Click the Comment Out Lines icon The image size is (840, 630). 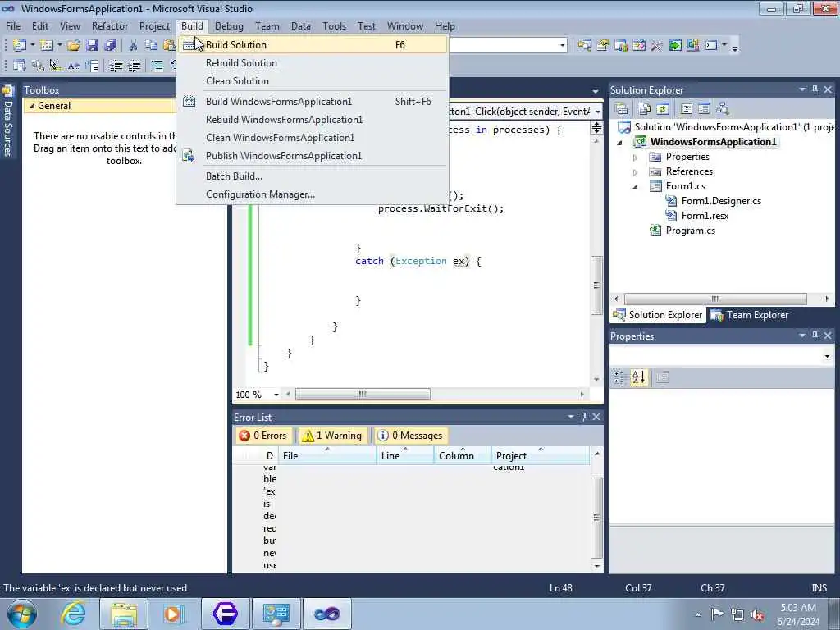(x=157, y=66)
